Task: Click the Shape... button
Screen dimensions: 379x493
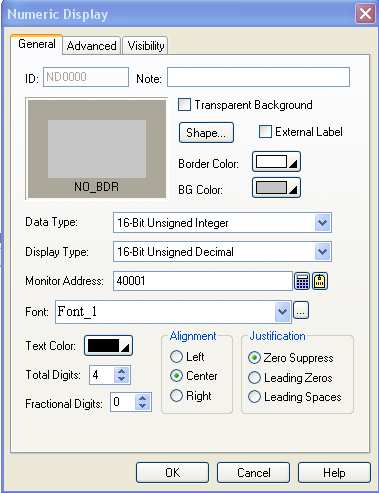Action: [206, 133]
